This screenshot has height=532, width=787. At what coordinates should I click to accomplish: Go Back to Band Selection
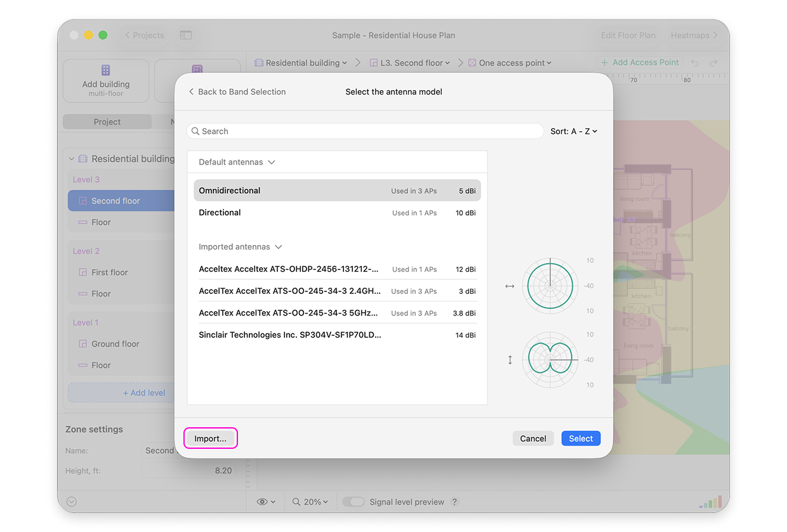point(237,92)
